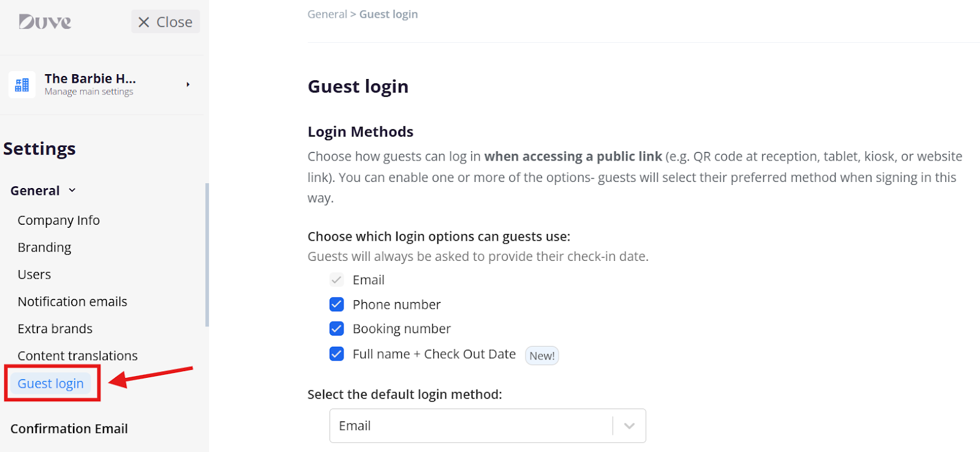Click the blue building property icon

point(22,85)
